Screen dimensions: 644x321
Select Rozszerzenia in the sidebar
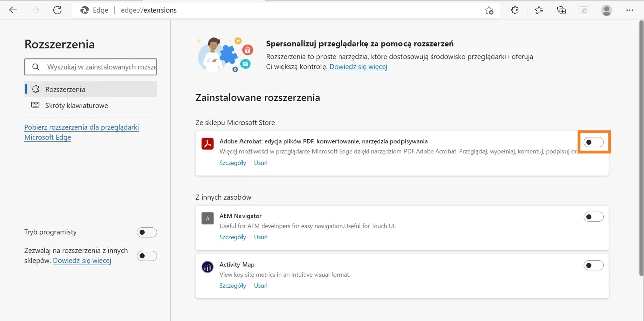point(64,89)
